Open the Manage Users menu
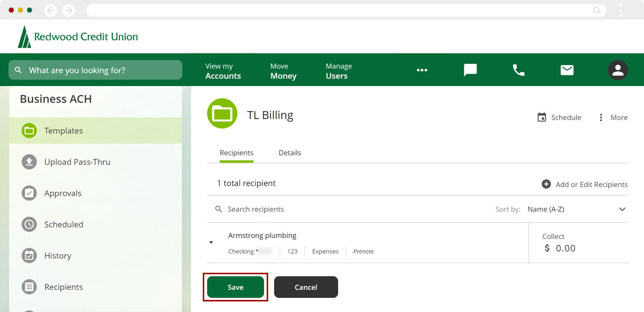Viewport: 644px width, 312px height. tap(339, 71)
